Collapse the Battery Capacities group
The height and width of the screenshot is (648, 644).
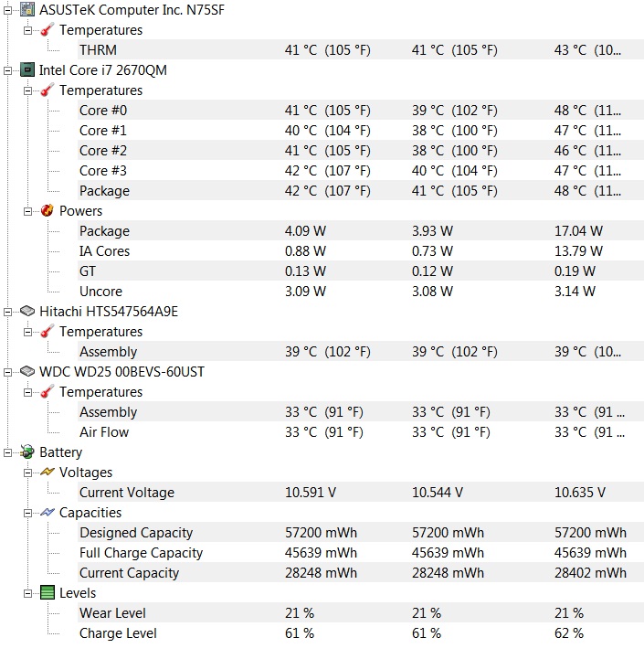[x=27, y=513]
